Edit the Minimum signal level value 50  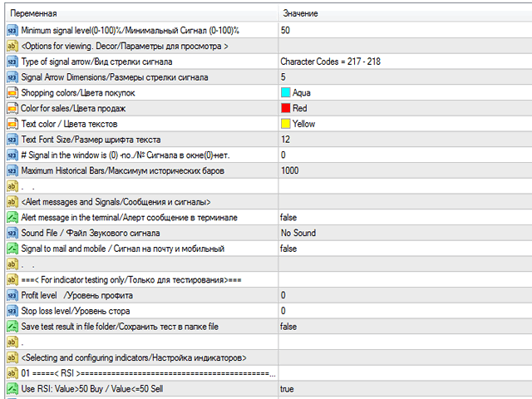(285, 31)
